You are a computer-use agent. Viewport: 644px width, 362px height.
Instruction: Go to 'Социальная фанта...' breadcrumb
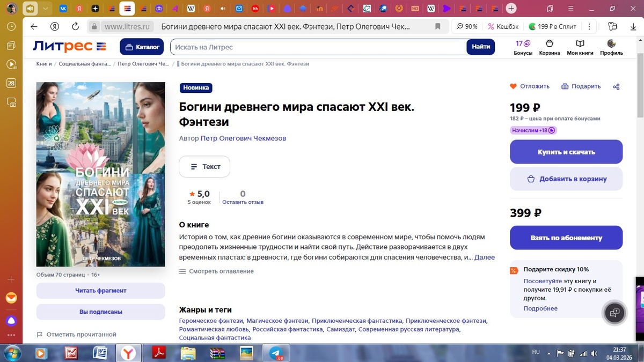pyautogui.click(x=85, y=64)
